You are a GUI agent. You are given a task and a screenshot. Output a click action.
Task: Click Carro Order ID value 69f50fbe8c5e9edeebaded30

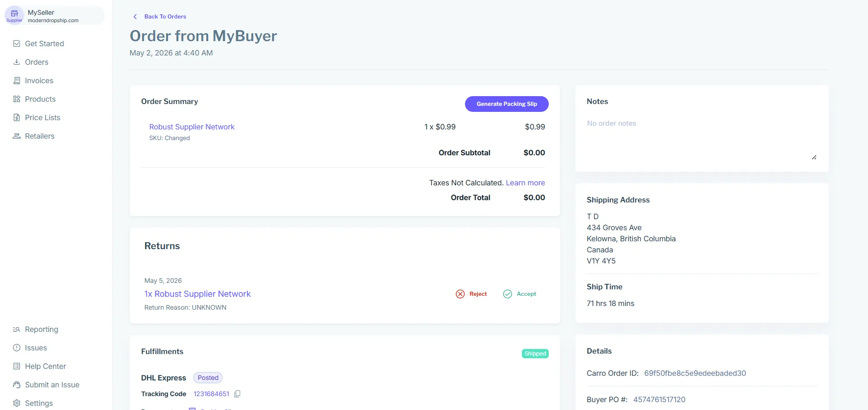point(695,373)
